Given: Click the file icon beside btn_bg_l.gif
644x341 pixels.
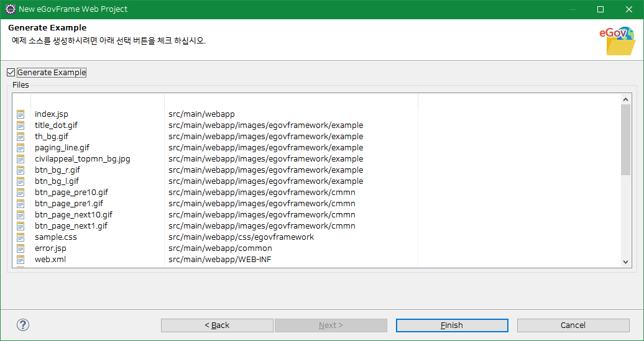Looking at the screenshot, I should click(x=21, y=181).
